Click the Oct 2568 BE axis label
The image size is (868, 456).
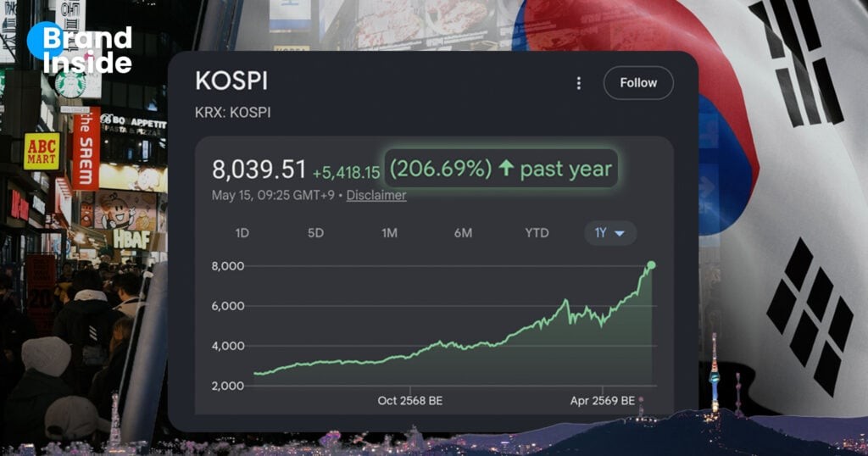[409, 401]
